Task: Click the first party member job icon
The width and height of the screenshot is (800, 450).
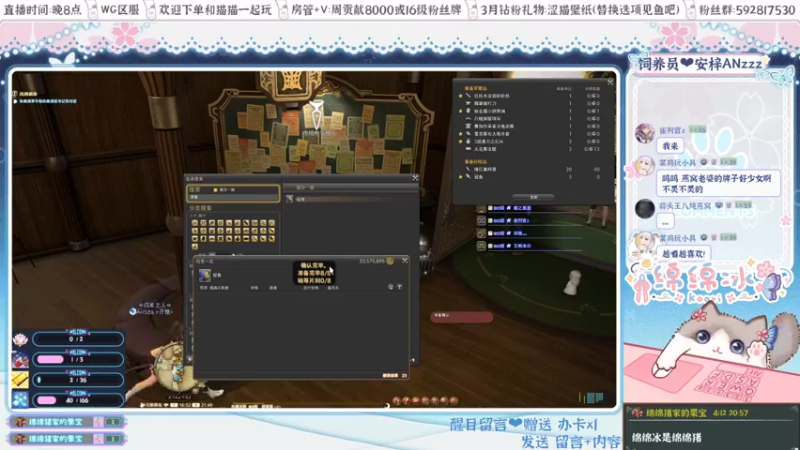Action: pyautogui.click(x=481, y=208)
